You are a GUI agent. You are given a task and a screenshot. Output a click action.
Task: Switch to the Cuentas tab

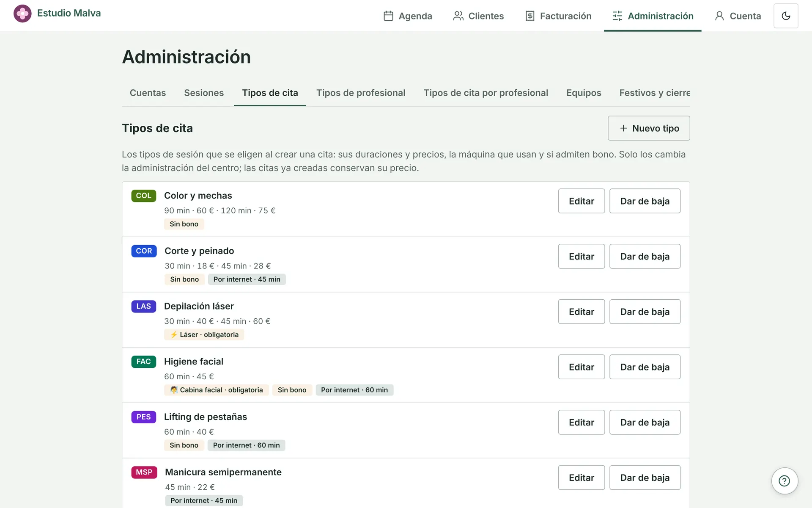pyautogui.click(x=148, y=93)
